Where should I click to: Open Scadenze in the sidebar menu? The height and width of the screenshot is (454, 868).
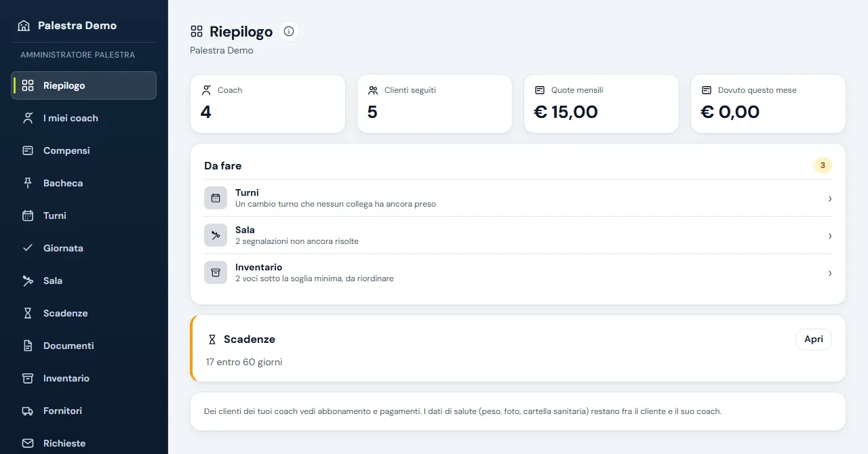point(84,313)
